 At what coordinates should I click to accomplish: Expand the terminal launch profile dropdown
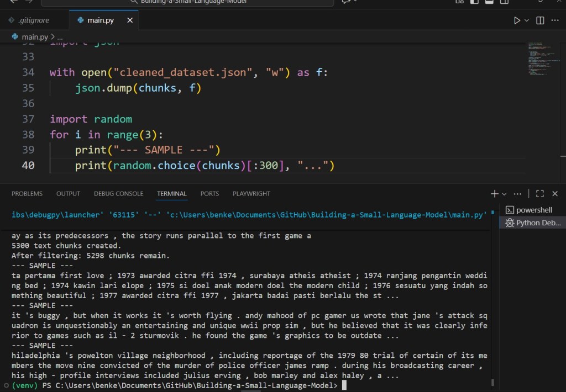[x=504, y=194]
